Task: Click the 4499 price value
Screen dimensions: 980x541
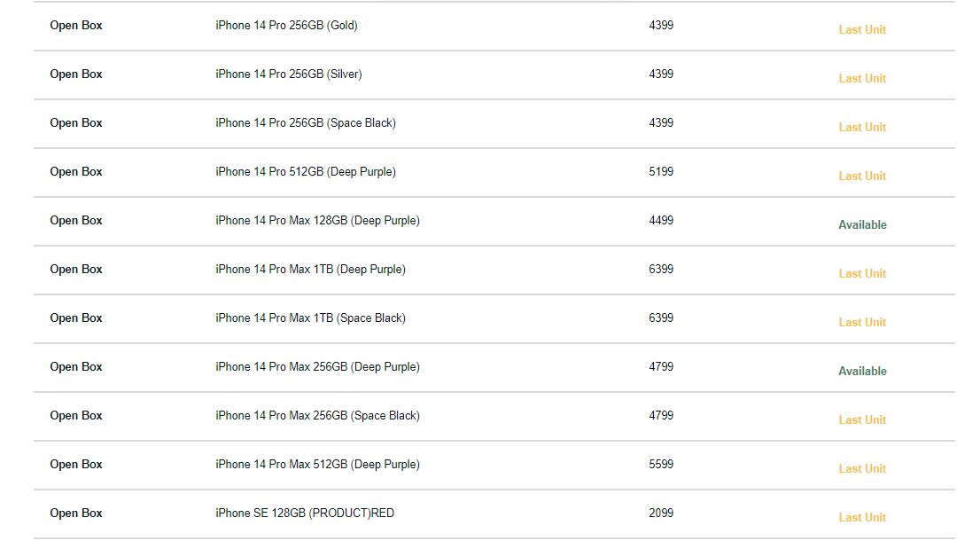Action: click(x=661, y=220)
